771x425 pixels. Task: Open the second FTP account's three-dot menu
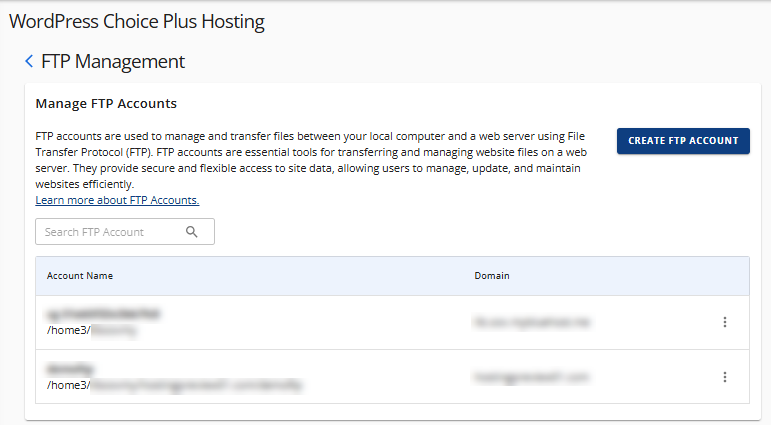click(725, 377)
